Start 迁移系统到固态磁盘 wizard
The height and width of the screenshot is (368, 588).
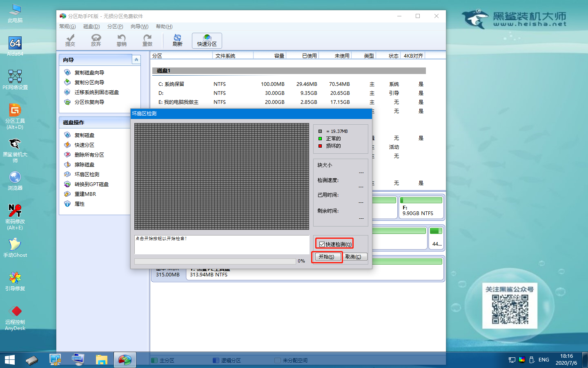(x=96, y=92)
